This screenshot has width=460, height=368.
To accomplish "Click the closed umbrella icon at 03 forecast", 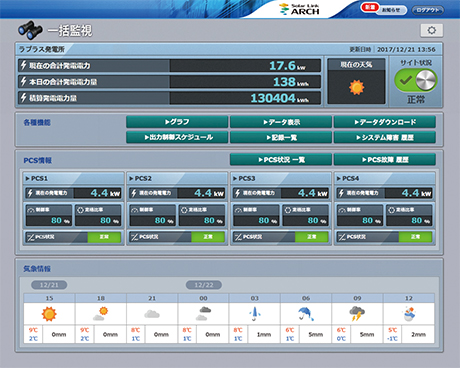I will [254, 314].
